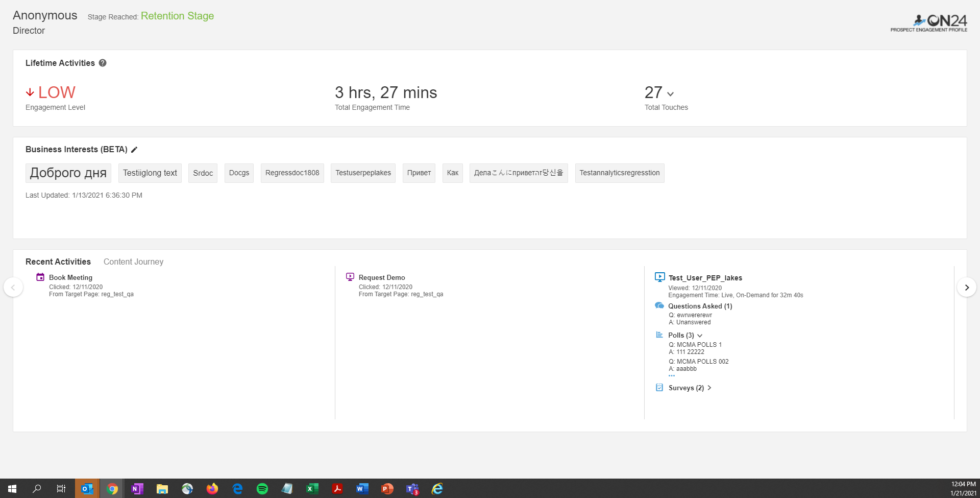980x498 pixels.
Task: Expand the 27 Total Touches dropdown
Action: pos(671,94)
